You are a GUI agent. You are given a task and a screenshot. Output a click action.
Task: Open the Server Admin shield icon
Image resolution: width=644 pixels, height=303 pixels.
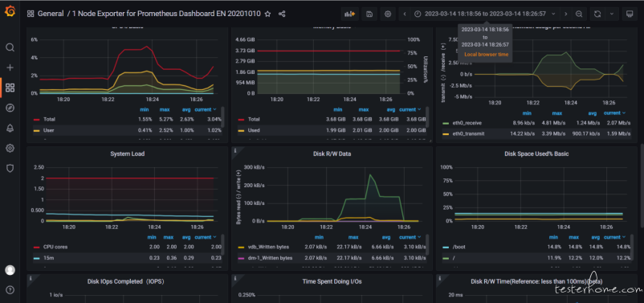click(10, 168)
